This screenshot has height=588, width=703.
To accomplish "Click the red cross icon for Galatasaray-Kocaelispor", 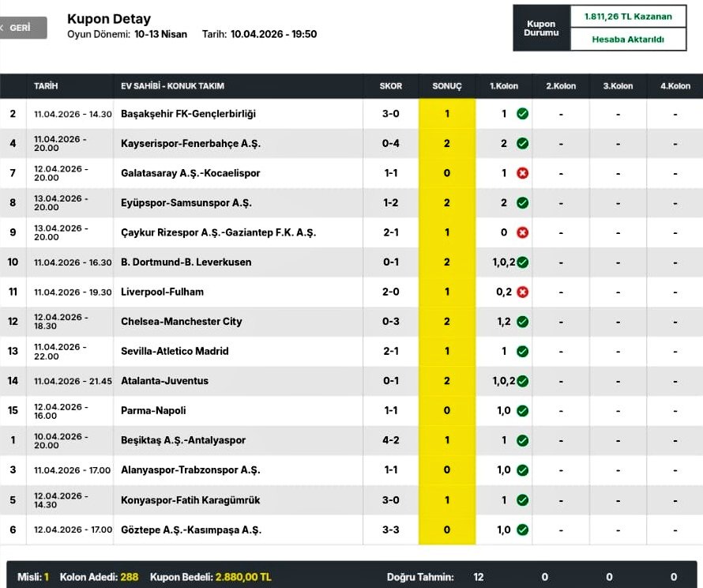I will tap(522, 173).
